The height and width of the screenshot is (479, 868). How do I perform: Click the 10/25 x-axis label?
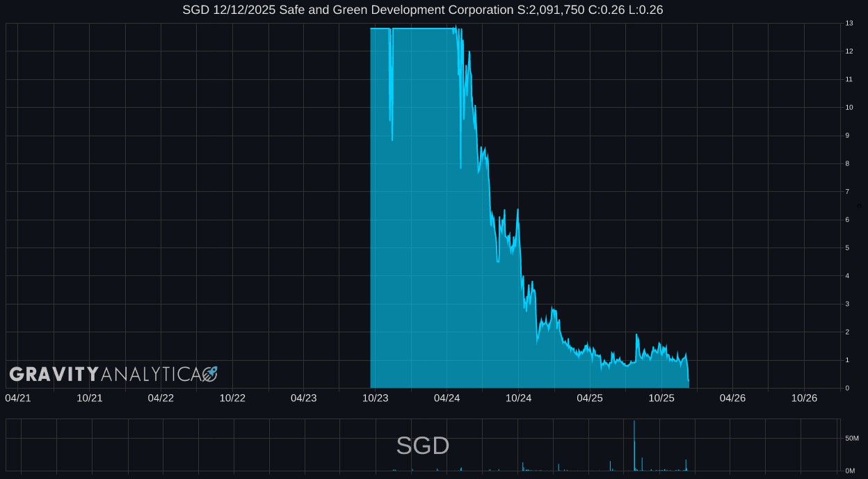[x=661, y=398]
